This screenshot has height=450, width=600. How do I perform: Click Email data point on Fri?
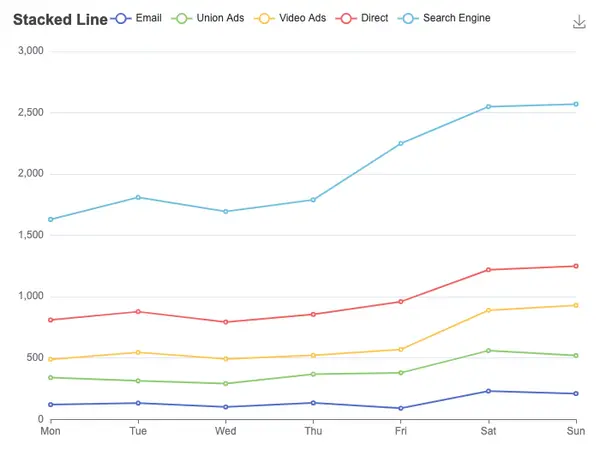pos(401,408)
